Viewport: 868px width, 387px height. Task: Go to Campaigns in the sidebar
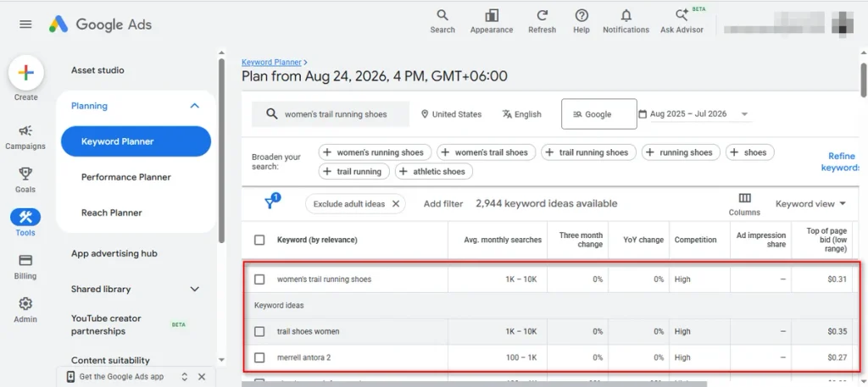(x=25, y=138)
